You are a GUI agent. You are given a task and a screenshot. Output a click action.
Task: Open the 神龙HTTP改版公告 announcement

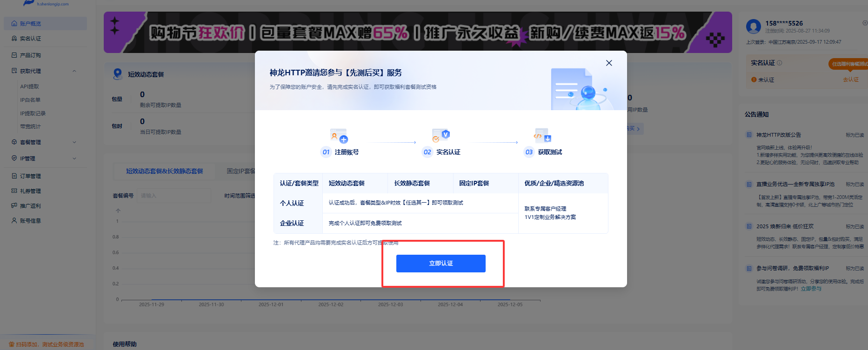(x=778, y=135)
